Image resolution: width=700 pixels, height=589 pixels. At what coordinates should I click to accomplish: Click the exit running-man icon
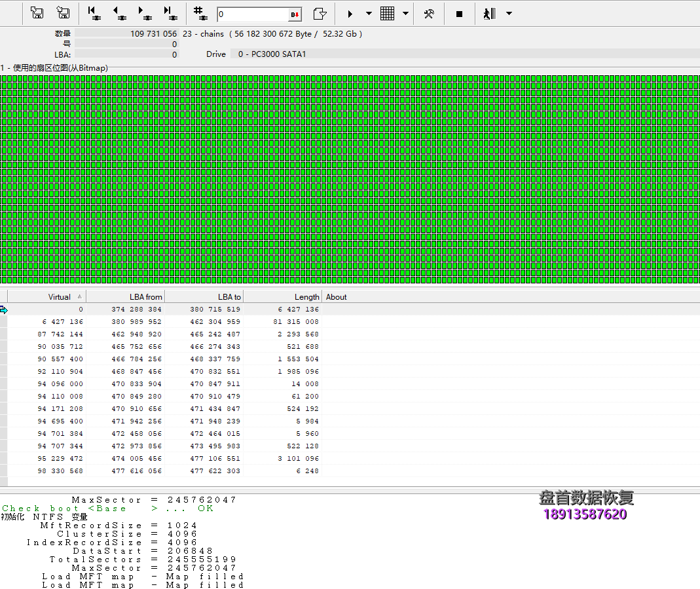[x=488, y=14]
